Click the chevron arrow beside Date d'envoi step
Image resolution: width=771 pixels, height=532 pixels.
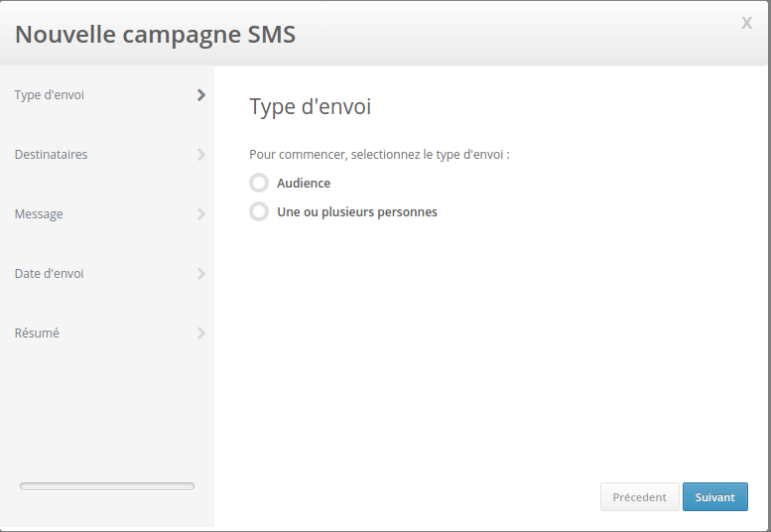point(201,274)
